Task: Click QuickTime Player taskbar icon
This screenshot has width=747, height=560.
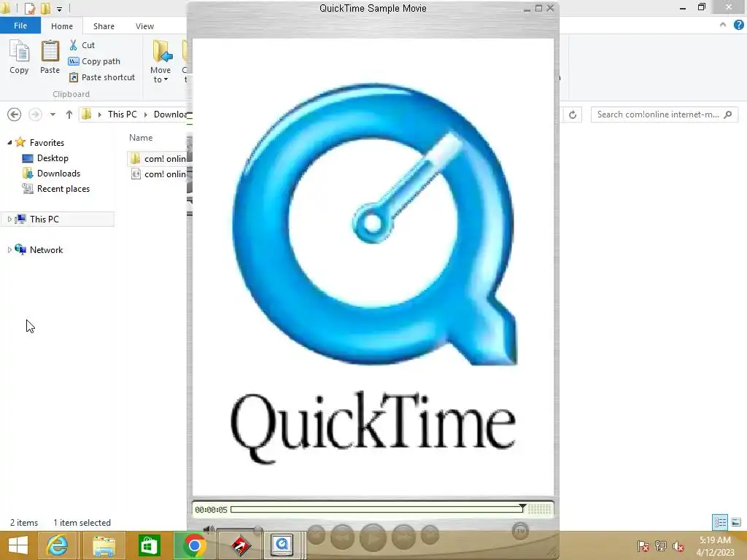Action: coord(282,545)
